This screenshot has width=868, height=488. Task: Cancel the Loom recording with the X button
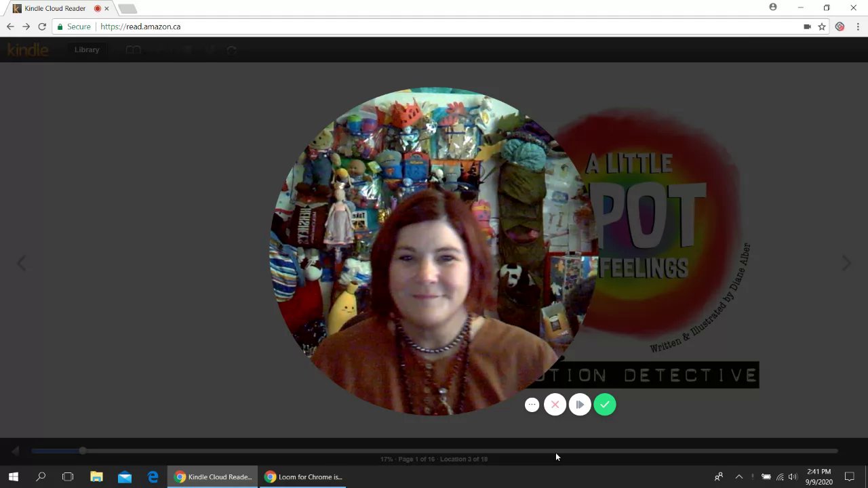(555, 405)
